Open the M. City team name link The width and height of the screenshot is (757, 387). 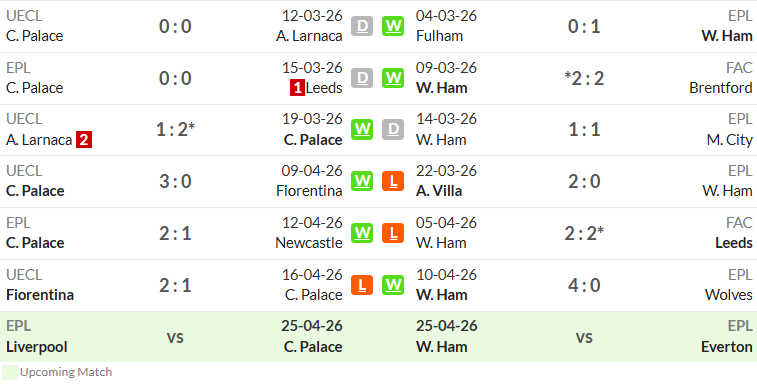coord(729,140)
